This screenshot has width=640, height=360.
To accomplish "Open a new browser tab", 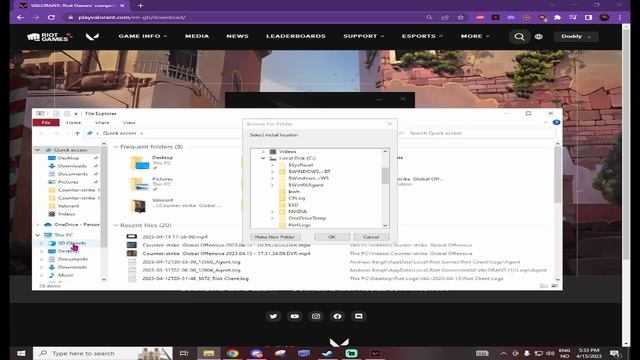I will coord(140,6).
